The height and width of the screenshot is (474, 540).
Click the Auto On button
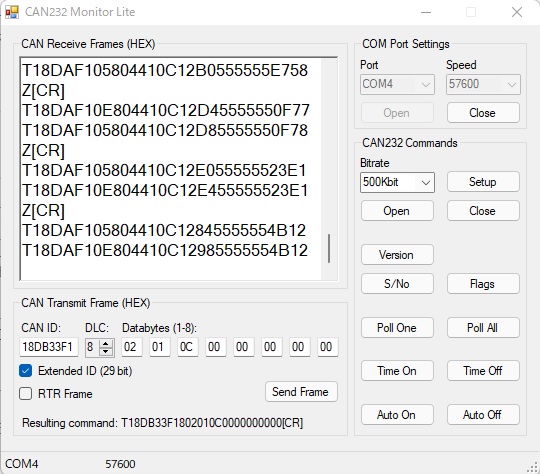pos(397,414)
